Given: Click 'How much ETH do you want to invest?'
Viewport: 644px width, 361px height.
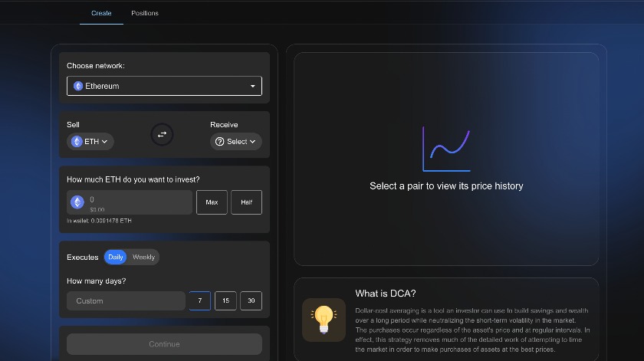Looking at the screenshot, I should coord(133,179).
